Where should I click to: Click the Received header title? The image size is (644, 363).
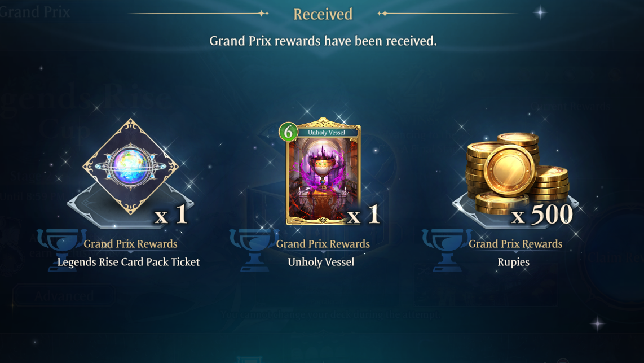pyautogui.click(x=323, y=14)
